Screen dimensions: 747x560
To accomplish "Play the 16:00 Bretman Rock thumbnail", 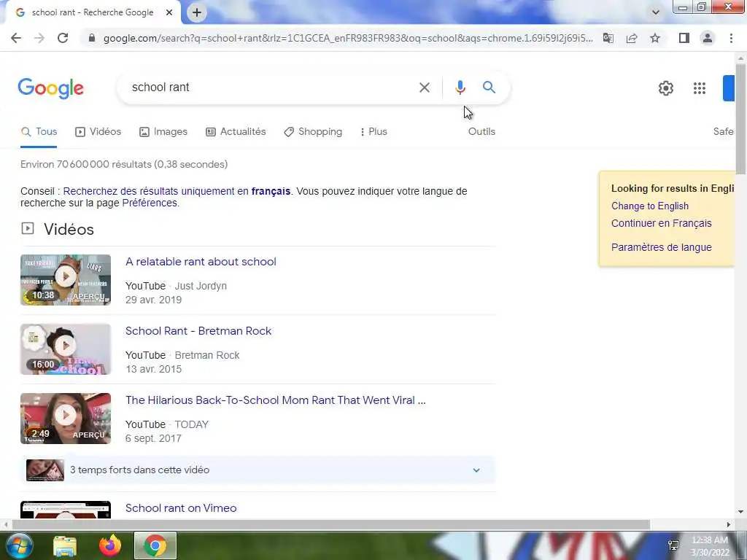I will [66, 349].
